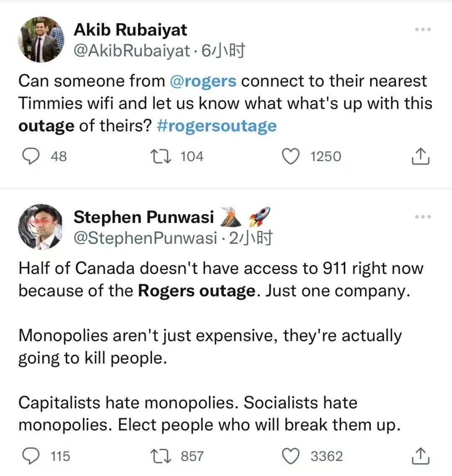Open more options on Stephen Punwasi's tweet
This screenshot has width=452, height=476.
point(423,217)
